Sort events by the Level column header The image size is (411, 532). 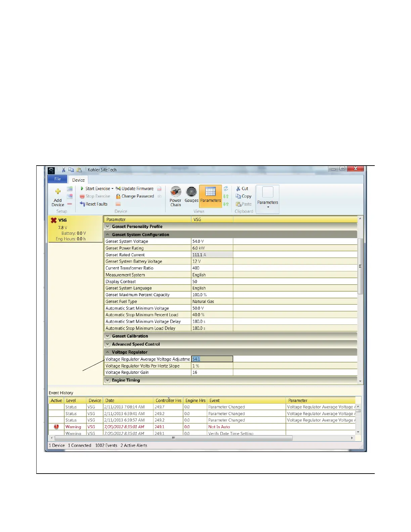[x=75, y=401]
